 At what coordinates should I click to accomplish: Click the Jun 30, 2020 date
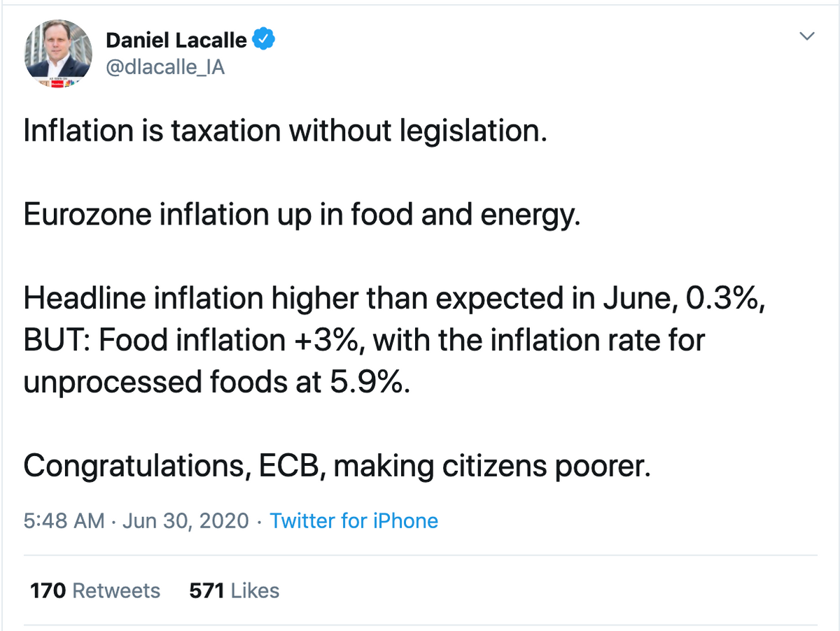(186, 521)
